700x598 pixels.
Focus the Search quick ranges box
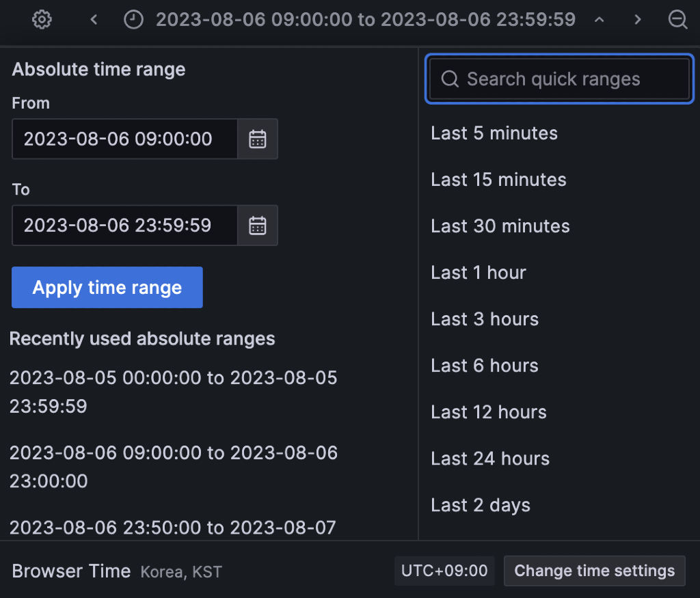pos(559,79)
